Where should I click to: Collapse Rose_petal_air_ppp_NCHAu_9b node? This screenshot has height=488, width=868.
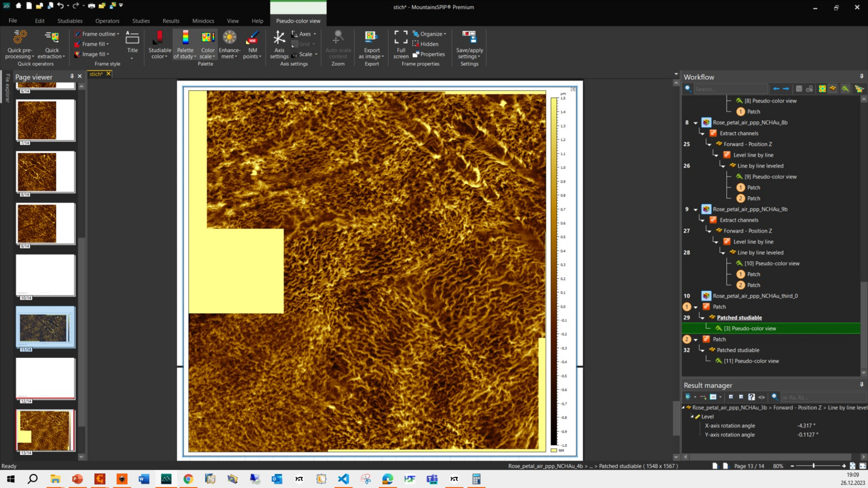pos(696,210)
